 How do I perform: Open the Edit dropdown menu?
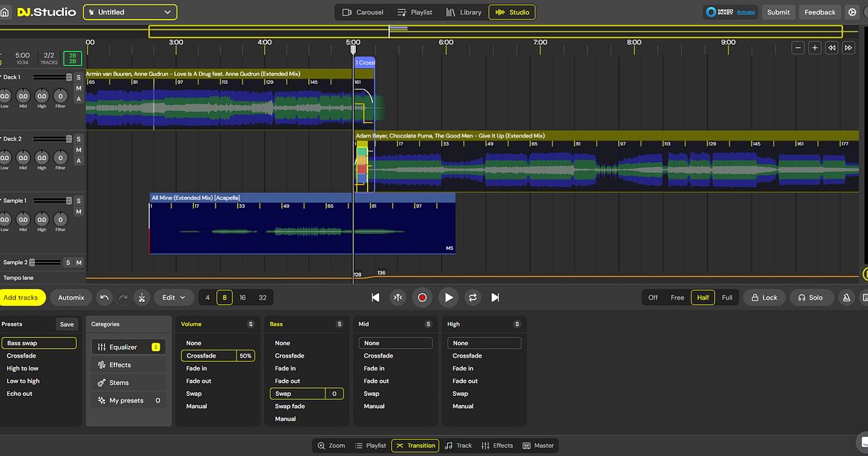tap(173, 297)
